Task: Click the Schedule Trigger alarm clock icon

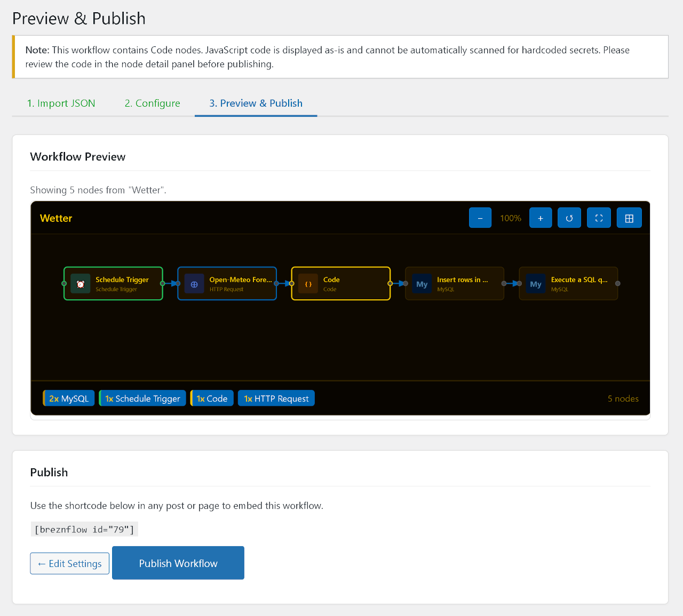Action: (x=80, y=283)
